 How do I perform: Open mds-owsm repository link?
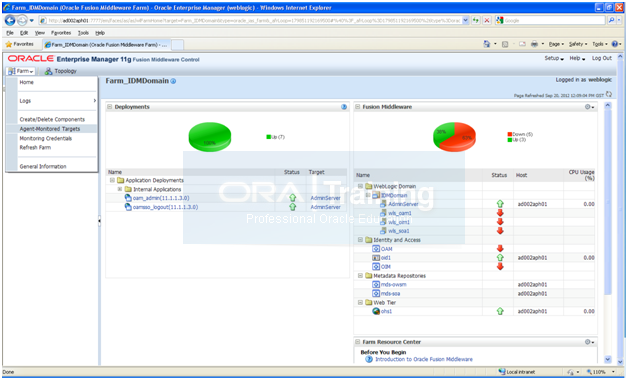[393, 284]
